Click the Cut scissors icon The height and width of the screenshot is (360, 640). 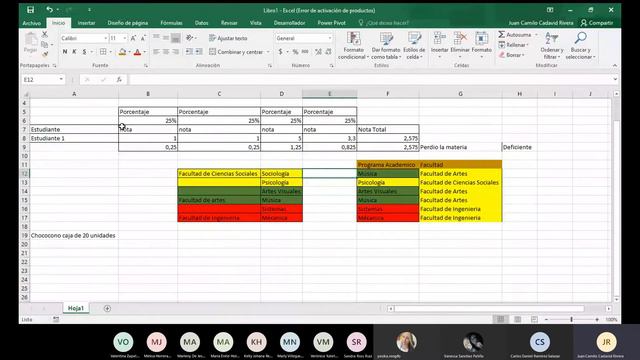click(x=45, y=35)
